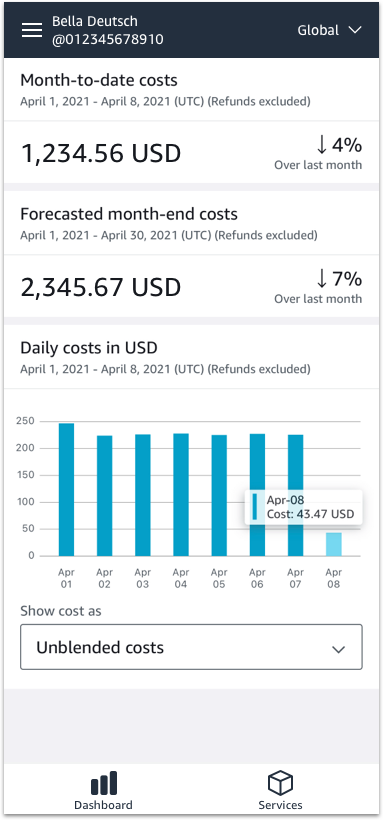Viewport: 383px width, 820px height.
Task: Select the Apr 04 cost bar
Action: (x=181, y=495)
